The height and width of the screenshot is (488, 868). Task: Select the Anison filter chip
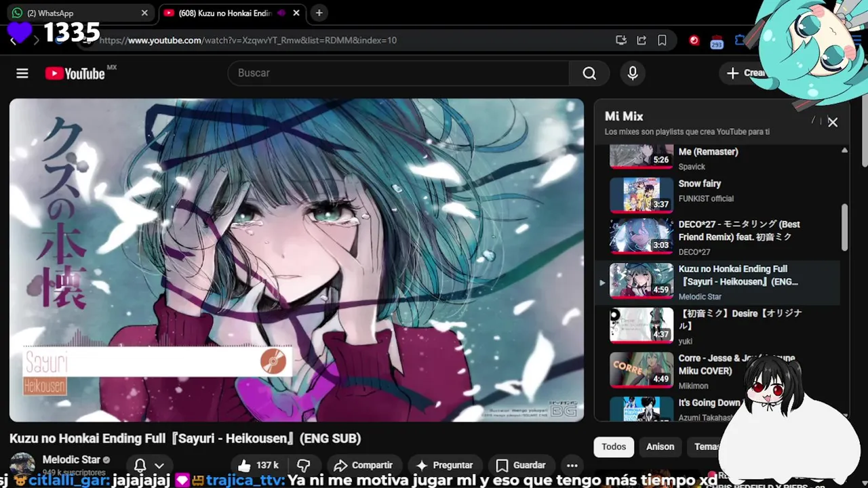pyautogui.click(x=660, y=447)
